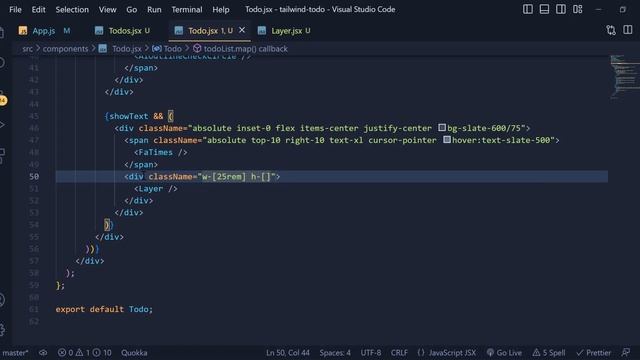The height and width of the screenshot is (360, 640).
Task: Click Go Live in status bar
Action: (x=504, y=353)
